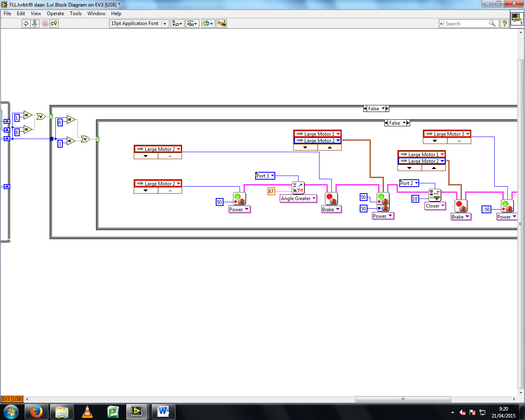Click the Windows Start button

[11, 411]
